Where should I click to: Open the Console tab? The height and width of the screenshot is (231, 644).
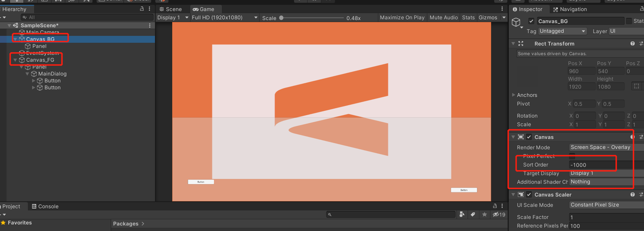(x=45, y=207)
